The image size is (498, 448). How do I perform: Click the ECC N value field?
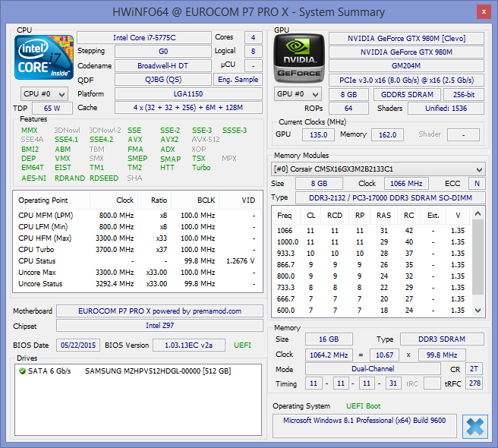pyautogui.click(x=477, y=183)
